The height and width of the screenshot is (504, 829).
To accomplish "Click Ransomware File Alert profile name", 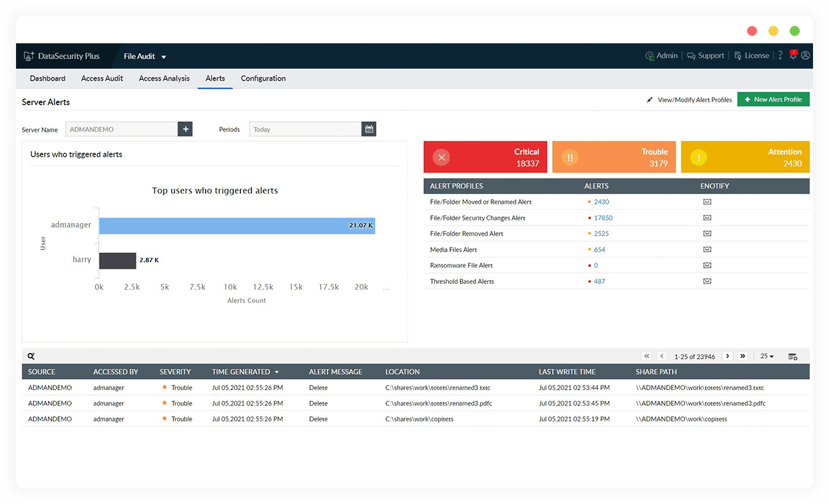I will 461,265.
